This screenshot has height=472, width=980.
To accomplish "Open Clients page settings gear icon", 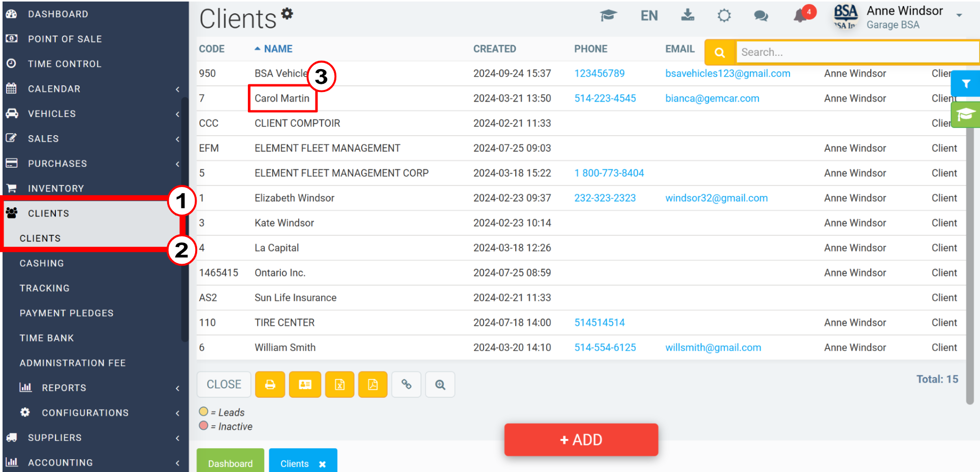I will 288,13.
